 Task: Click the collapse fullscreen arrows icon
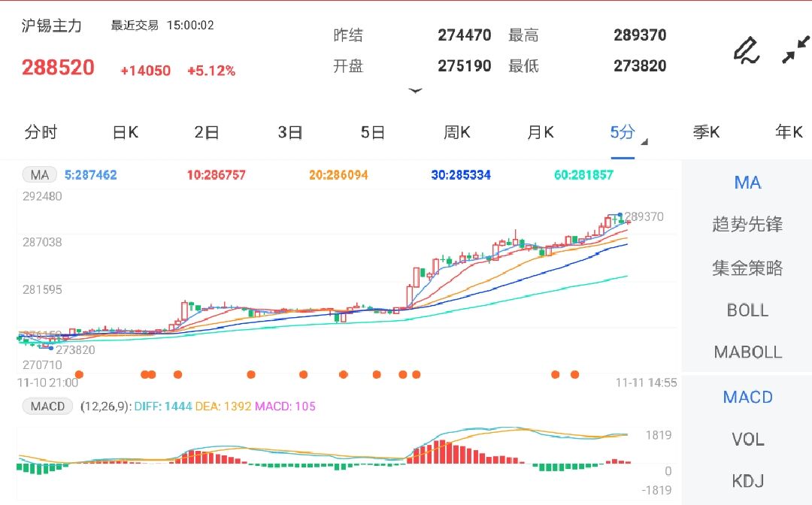[795, 50]
